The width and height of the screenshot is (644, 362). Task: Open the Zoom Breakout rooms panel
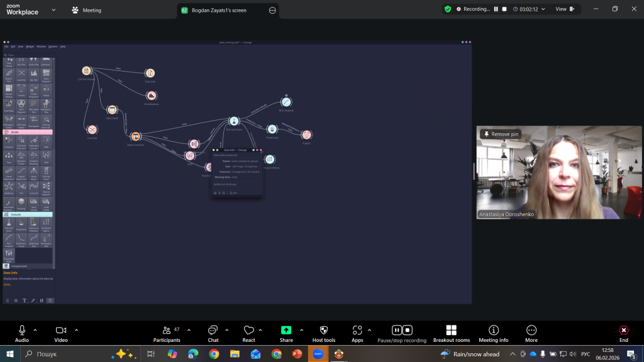click(x=451, y=334)
